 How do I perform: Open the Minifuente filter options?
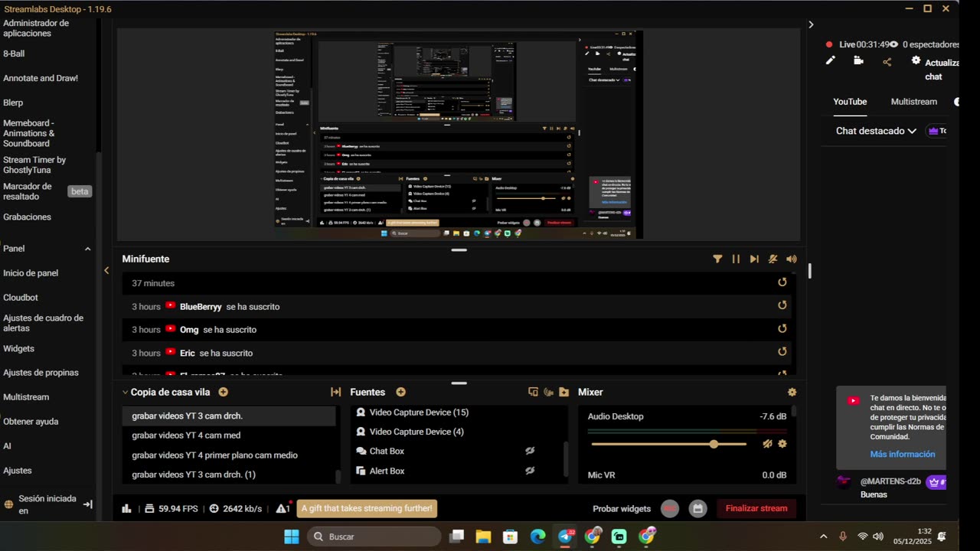[717, 259]
